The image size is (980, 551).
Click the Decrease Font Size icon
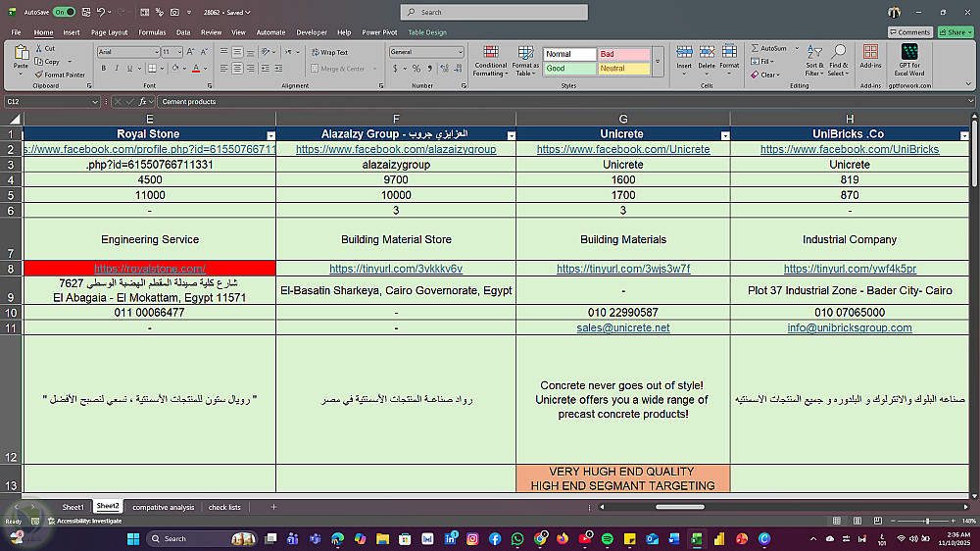tap(204, 52)
